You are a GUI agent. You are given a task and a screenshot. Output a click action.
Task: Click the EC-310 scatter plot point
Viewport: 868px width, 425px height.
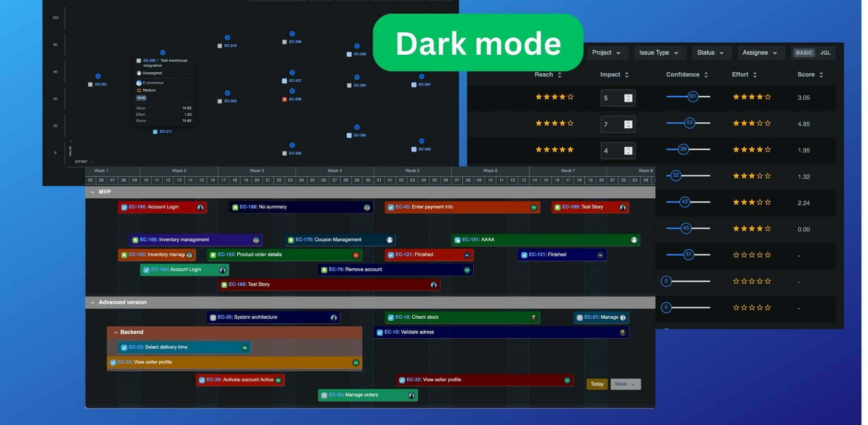point(227,38)
